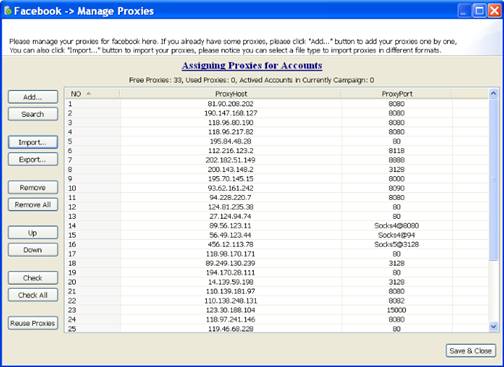Screen dimensions: 504x367
Task: Select proxy host 27.124.94.74
Action: click(230, 216)
